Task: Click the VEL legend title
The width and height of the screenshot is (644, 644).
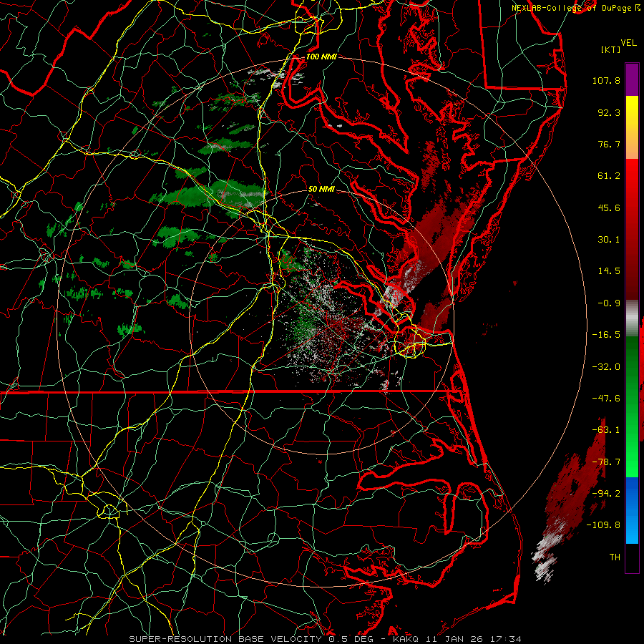Action: [x=629, y=43]
